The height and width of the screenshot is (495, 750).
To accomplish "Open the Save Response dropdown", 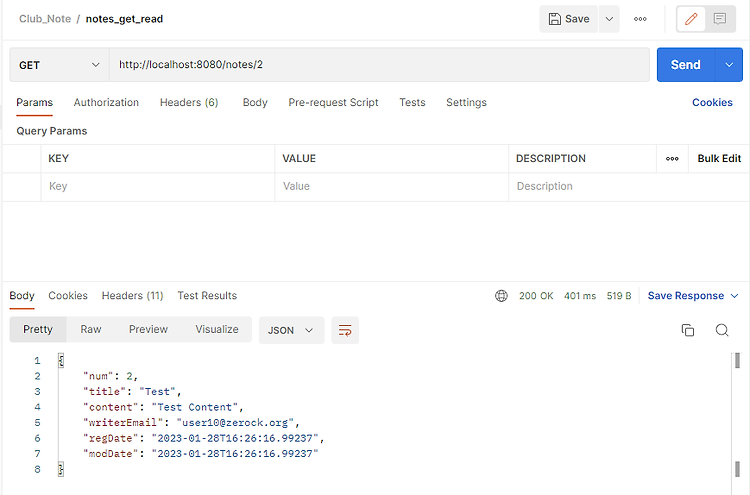I will click(693, 296).
